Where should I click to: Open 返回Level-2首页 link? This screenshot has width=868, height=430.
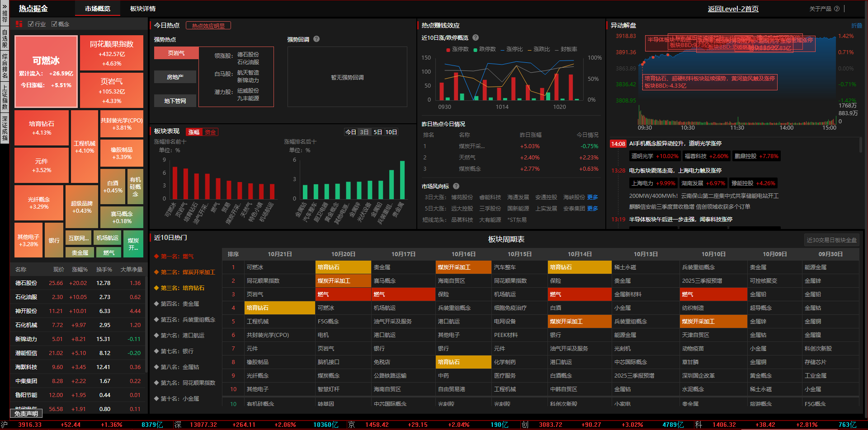733,9
